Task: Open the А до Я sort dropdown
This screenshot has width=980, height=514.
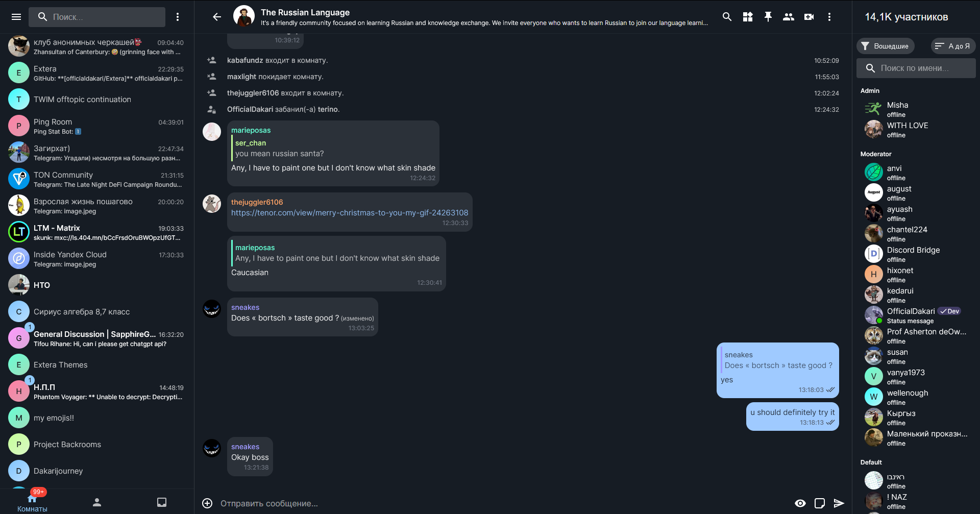Action: (x=953, y=46)
